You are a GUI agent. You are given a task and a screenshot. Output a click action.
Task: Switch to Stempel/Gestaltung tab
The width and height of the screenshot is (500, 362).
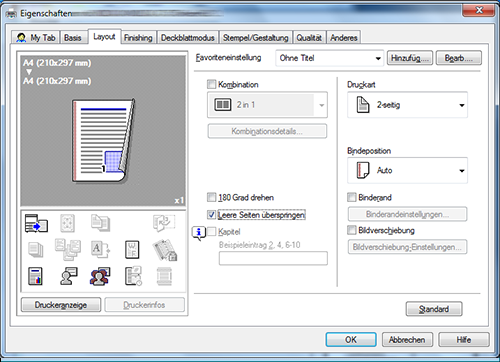256,38
